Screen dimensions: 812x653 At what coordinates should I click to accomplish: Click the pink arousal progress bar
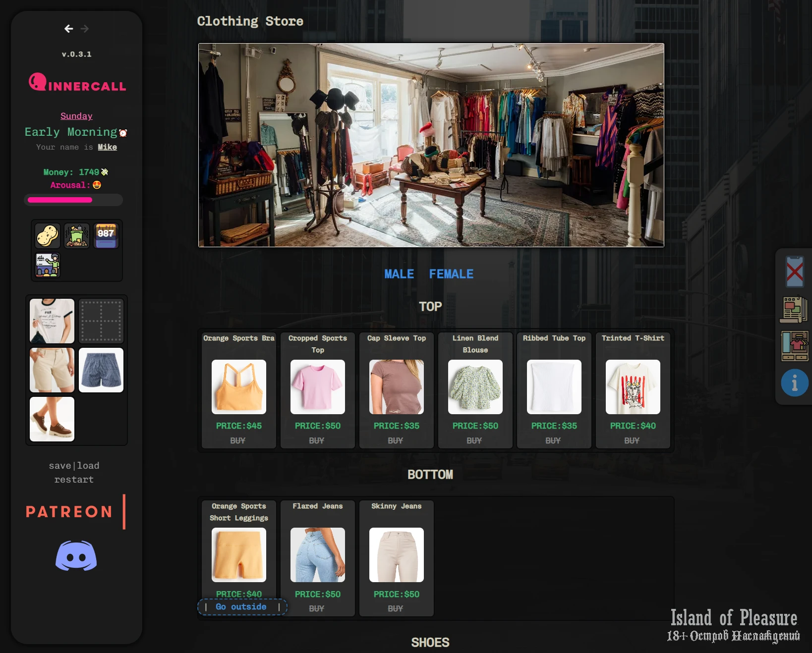[73, 200]
